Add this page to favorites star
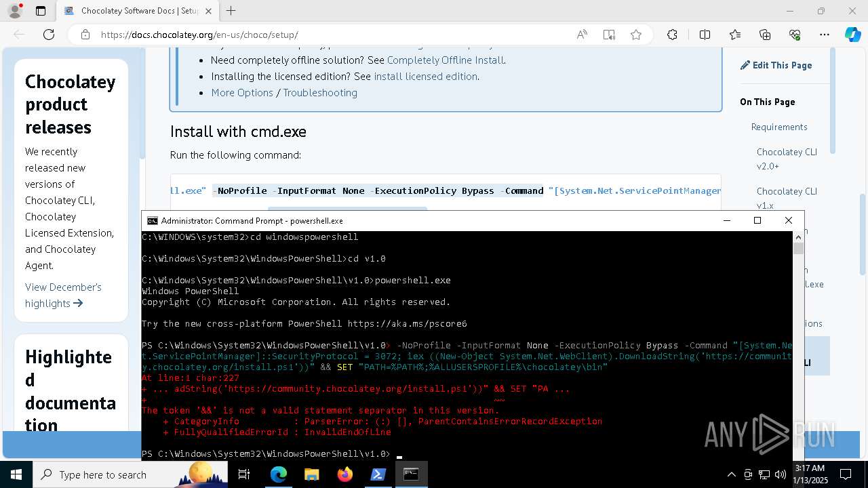Viewport: 868px width, 488px height. (x=636, y=35)
